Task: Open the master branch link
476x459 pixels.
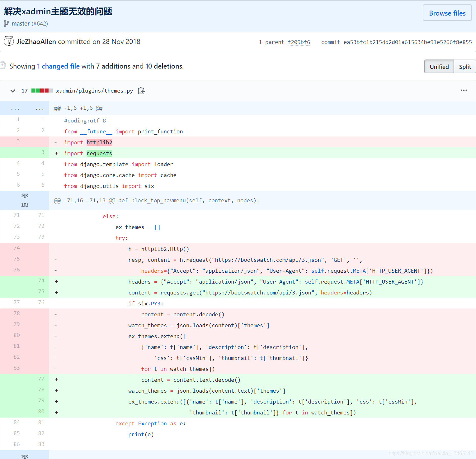Action: tap(21, 23)
